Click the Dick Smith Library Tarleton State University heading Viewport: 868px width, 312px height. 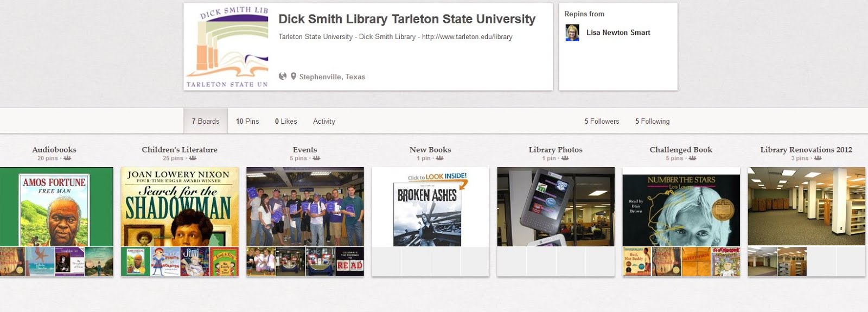click(407, 19)
